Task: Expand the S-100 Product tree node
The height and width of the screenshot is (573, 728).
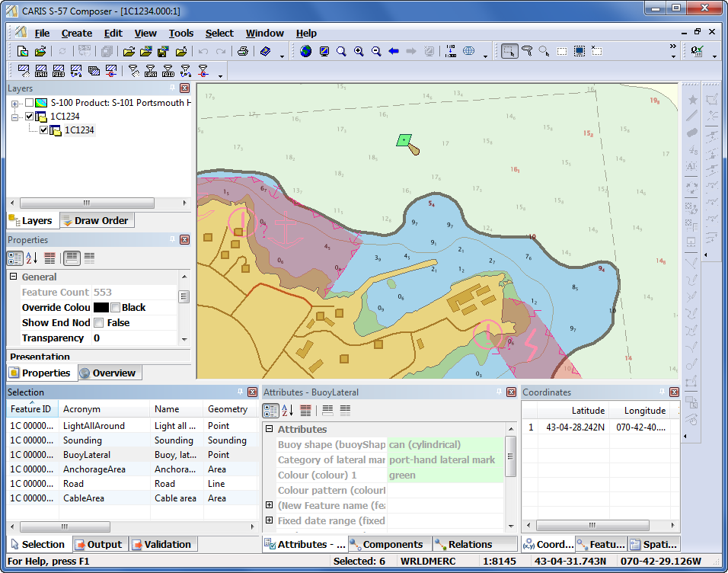Action: point(14,103)
